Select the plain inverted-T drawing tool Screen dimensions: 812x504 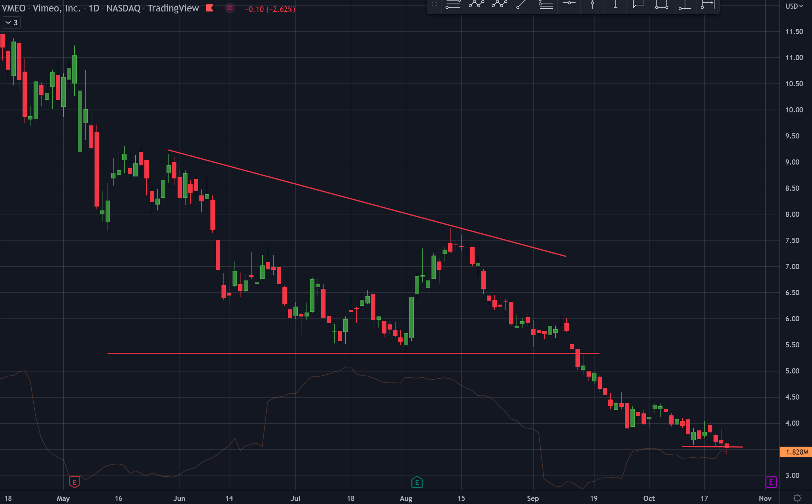[x=615, y=4]
